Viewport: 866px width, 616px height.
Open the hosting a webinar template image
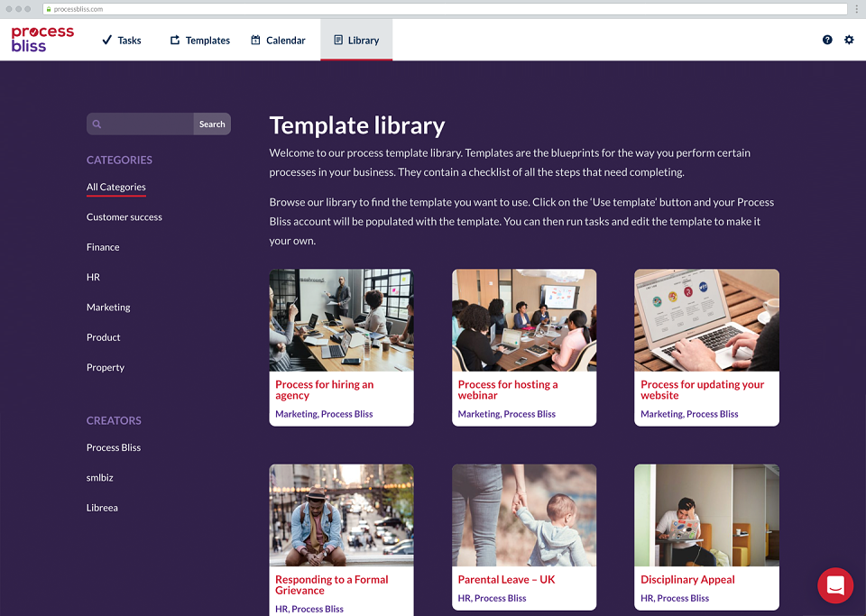click(x=524, y=320)
